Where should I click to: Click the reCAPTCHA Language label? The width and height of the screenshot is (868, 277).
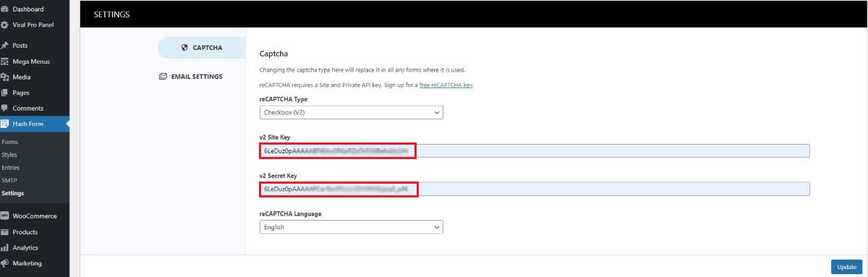(291, 214)
